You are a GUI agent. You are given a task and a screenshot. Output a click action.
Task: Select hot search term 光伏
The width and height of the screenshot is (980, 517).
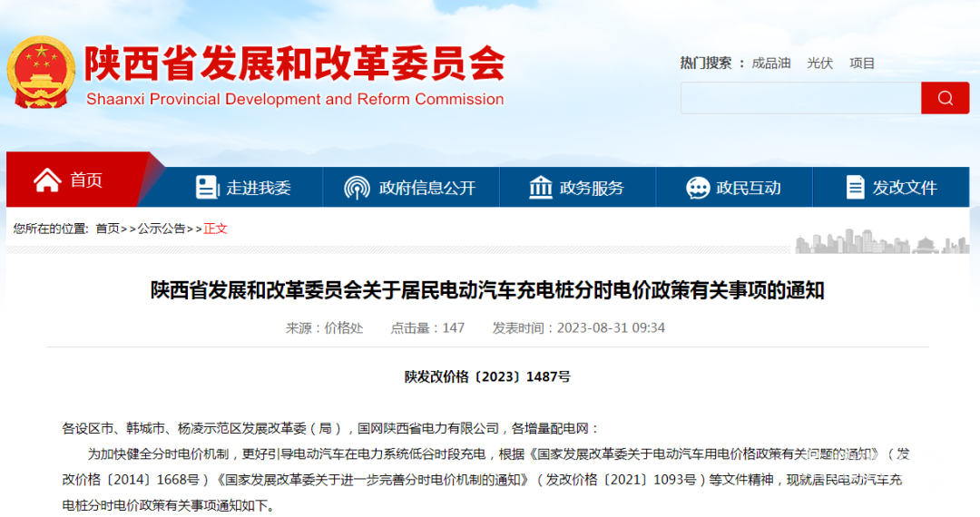pyautogui.click(x=819, y=63)
